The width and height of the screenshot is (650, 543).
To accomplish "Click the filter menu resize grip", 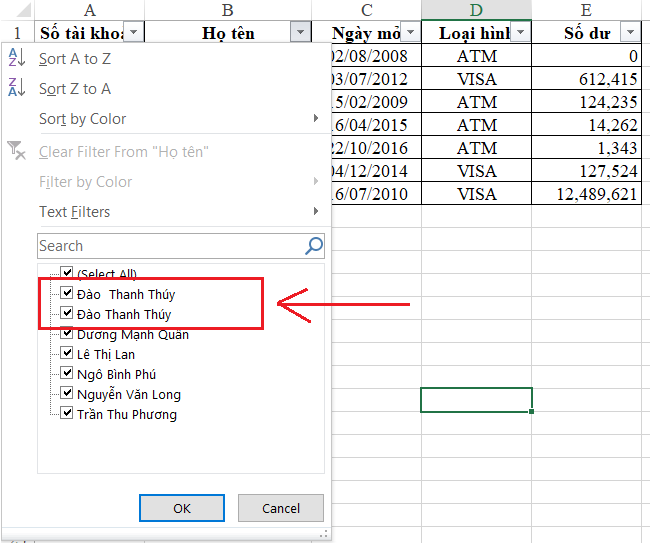I will point(325,533).
